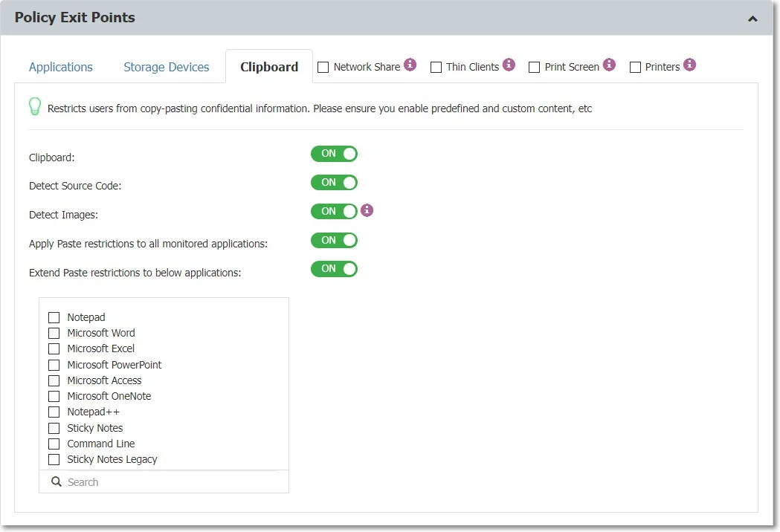Check the Microsoft PowerPoint checkbox
780x532 pixels.
tap(54, 365)
